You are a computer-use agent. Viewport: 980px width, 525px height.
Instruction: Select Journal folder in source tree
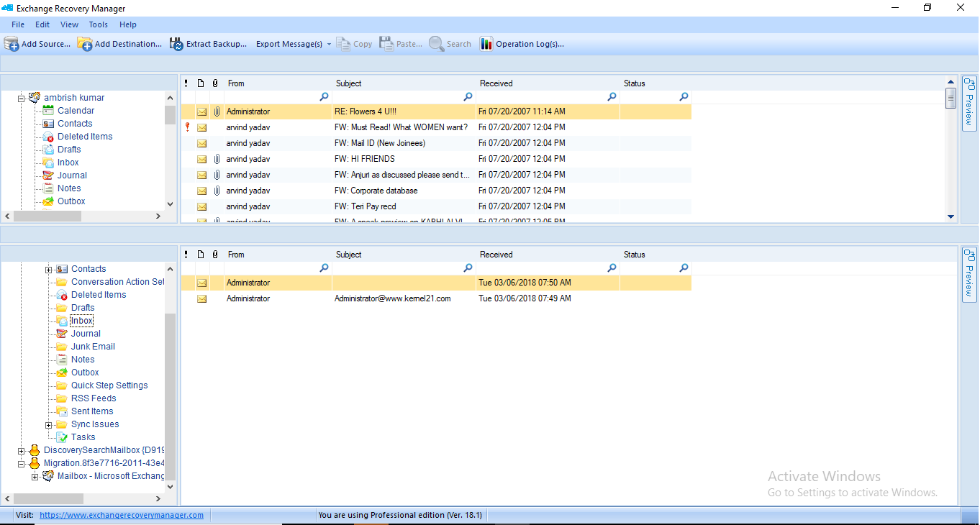click(x=72, y=175)
